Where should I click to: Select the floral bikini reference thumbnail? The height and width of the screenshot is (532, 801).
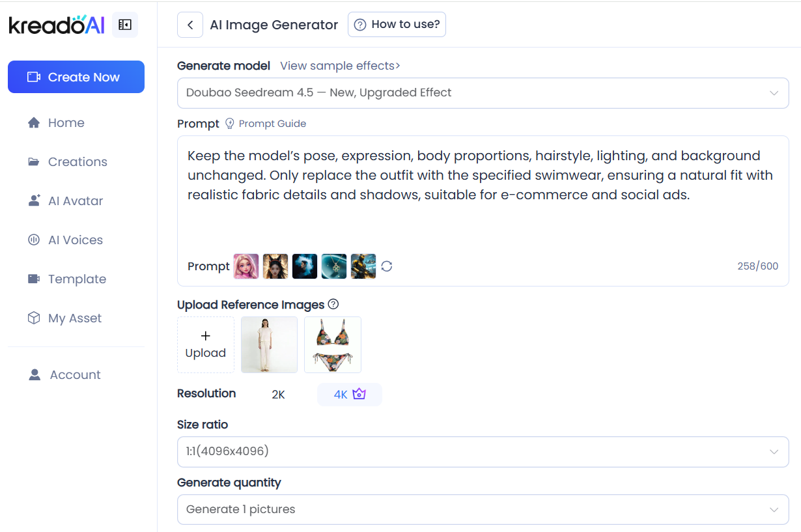(x=333, y=344)
